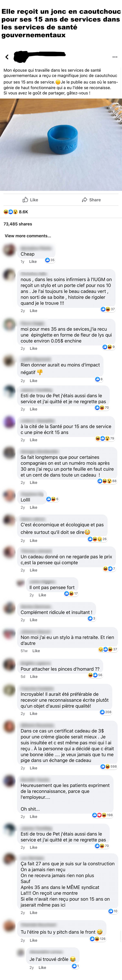Like the reply 'Je l'ai trouvé drôle'
This screenshot has height=980, width=122.
pos(42,968)
